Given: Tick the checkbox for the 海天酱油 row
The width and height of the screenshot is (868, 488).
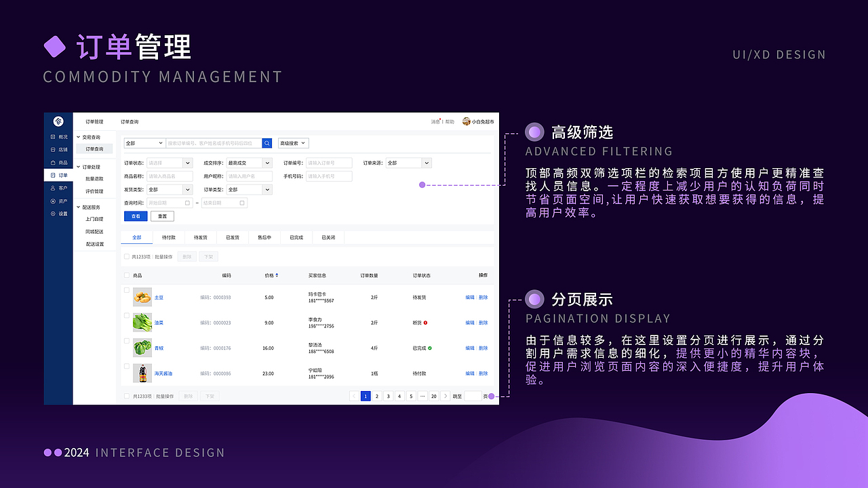Looking at the screenshot, I should click(x=127, y=366).
